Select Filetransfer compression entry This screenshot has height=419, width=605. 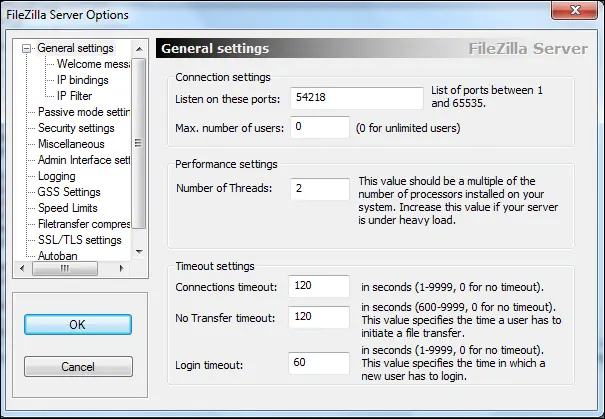click(84, 224)
